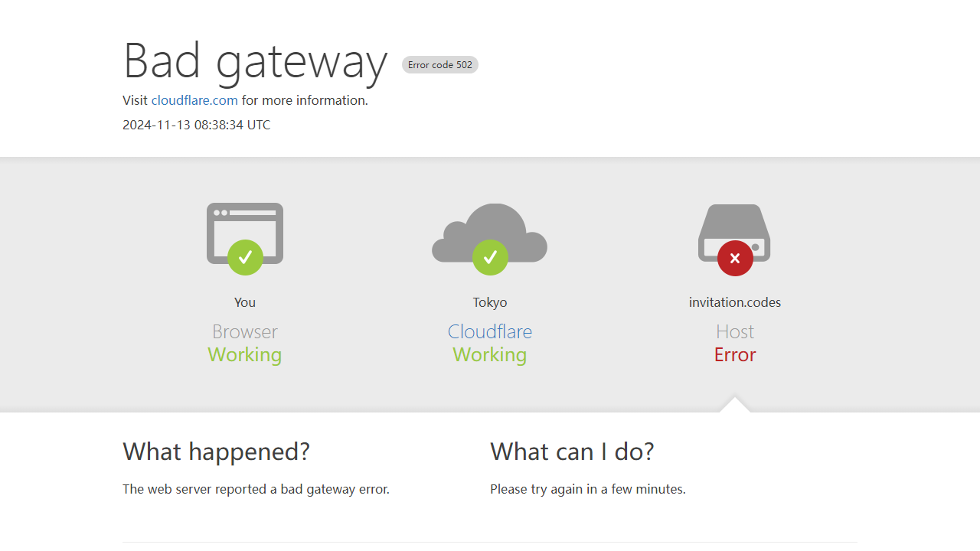Click the Browser label under You
Viewport: 980px width, 551px height.
point(245,331)
